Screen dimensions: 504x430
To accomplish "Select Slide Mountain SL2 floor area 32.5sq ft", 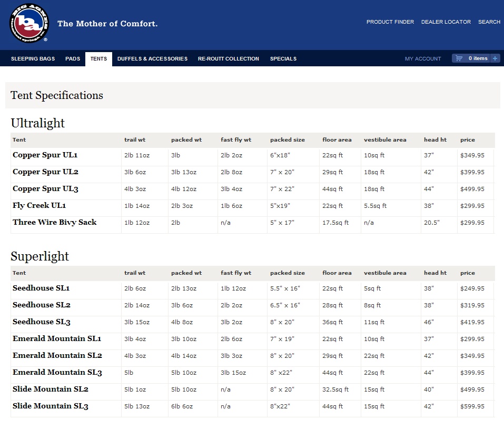I will click(x=335, y=389).
